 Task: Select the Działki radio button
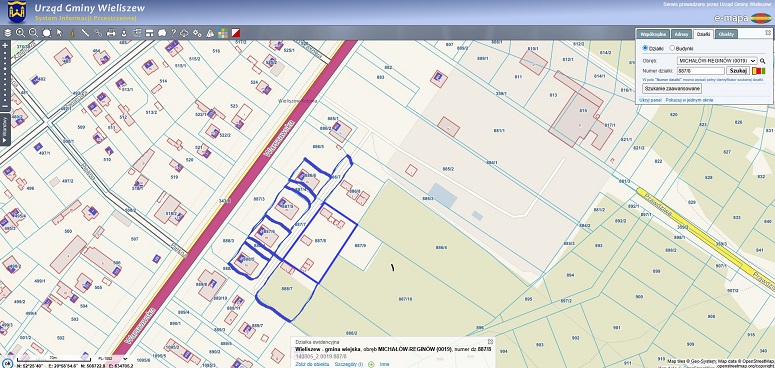tap(645, 48)
